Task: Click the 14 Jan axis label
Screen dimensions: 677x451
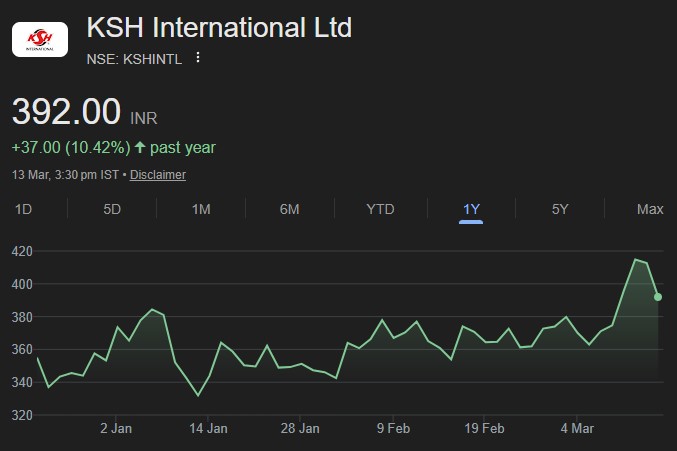Action: pyautogui.click(x=208, y=429)
